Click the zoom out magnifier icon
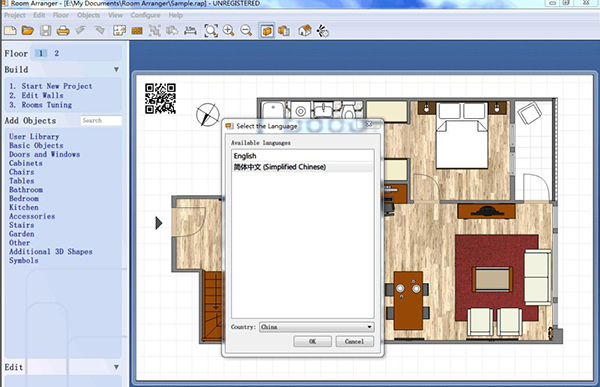Viewport: 600px width, 387px height. click(246, 31)
